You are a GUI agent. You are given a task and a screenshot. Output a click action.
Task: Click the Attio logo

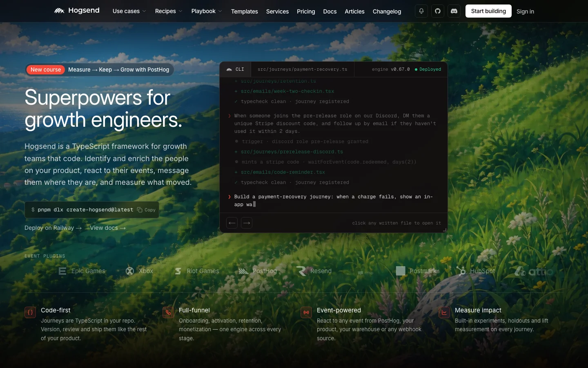click(534, 271)
